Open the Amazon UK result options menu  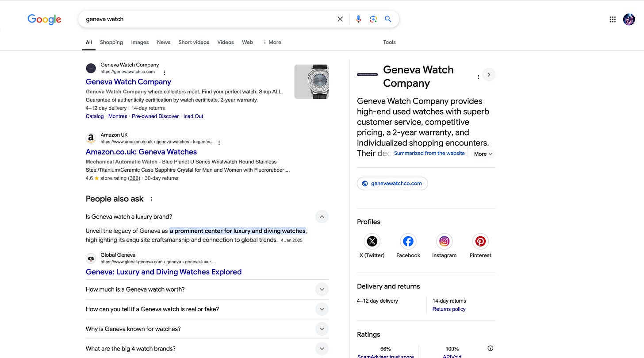[x=219, y=142]
